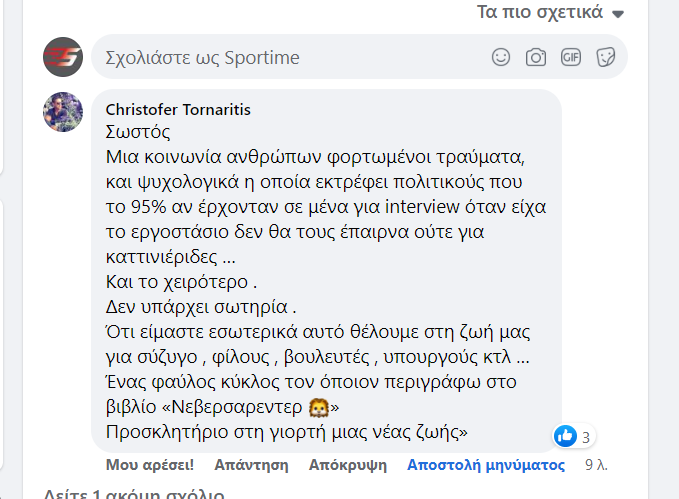Click "Αποστολή μηνύματος" to message the commenter
Viewport: 679px width, 499px height.
tap(486, 465)
